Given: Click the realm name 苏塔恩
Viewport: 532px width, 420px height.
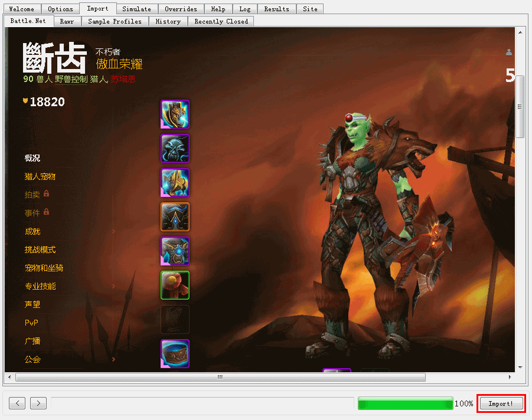Looking at the screenshot, I should coord(123,79).
